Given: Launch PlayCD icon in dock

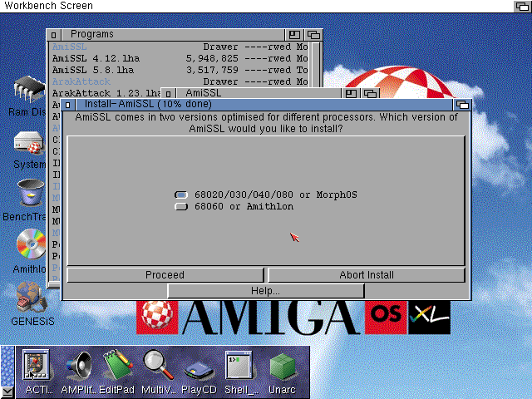Looking at the screenshot, I should (x=199, y=372).
